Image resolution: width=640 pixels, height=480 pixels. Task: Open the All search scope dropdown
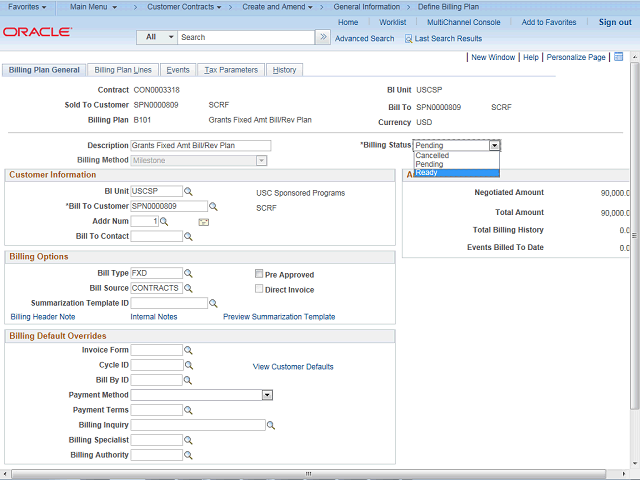[158, 37]
